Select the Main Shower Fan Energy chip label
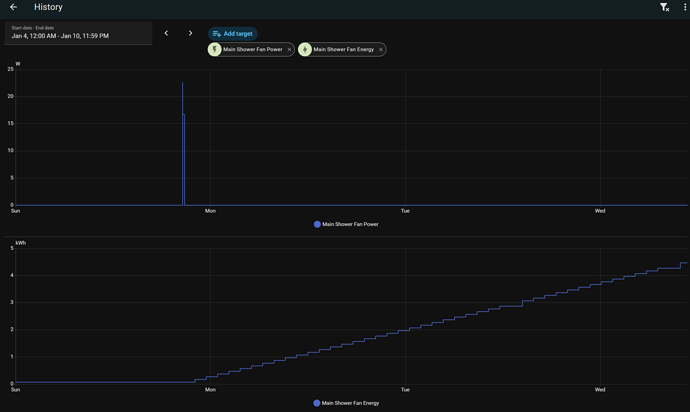 pos(343,49)
